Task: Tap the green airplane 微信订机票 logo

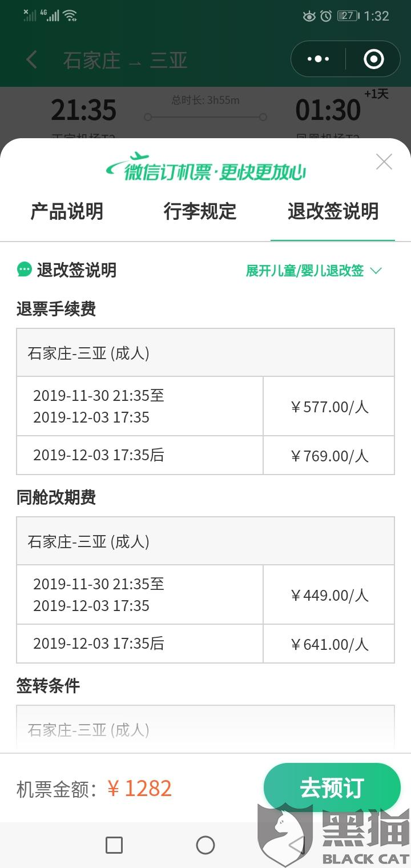Action: tap(206, 167)
